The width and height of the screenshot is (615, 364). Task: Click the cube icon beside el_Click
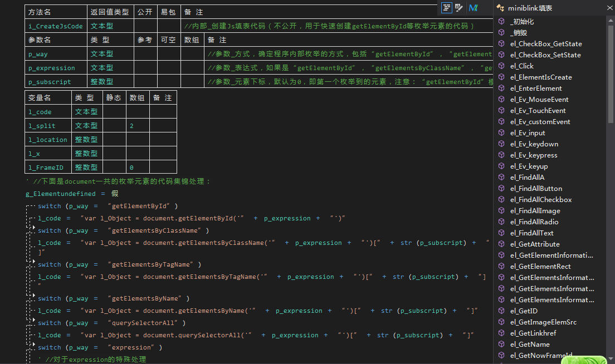click(501, 66)
